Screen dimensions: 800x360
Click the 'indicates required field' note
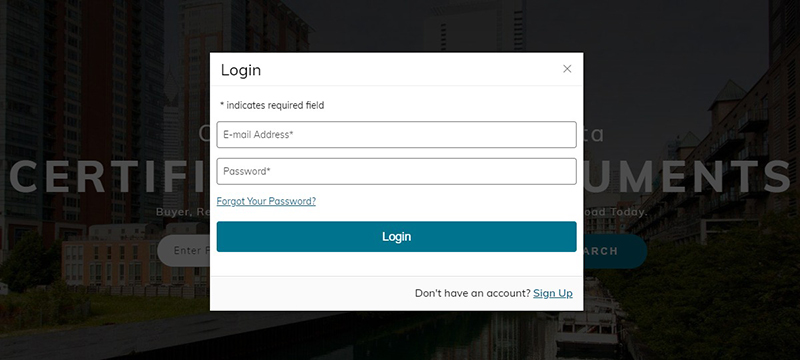[x=272, y=106]
